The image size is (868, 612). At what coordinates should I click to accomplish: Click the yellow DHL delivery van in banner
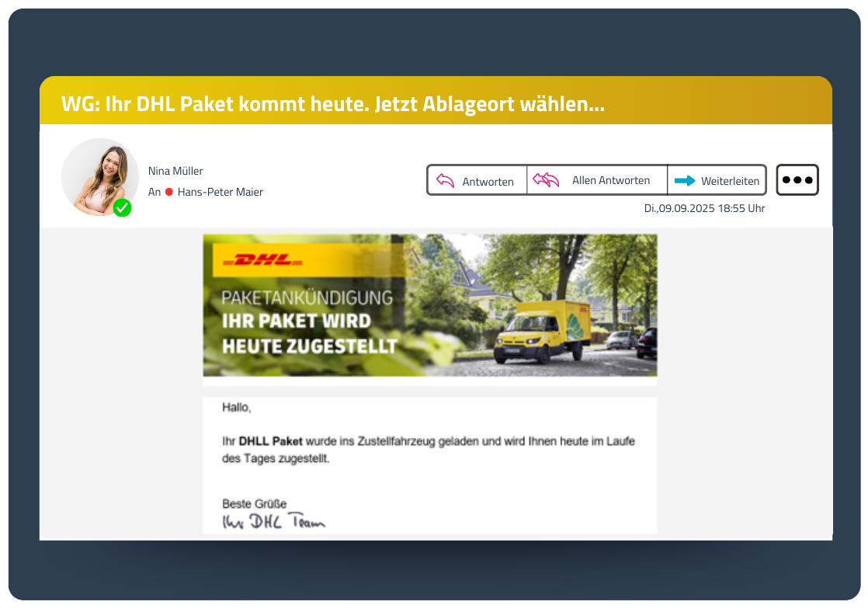[543, 331]
